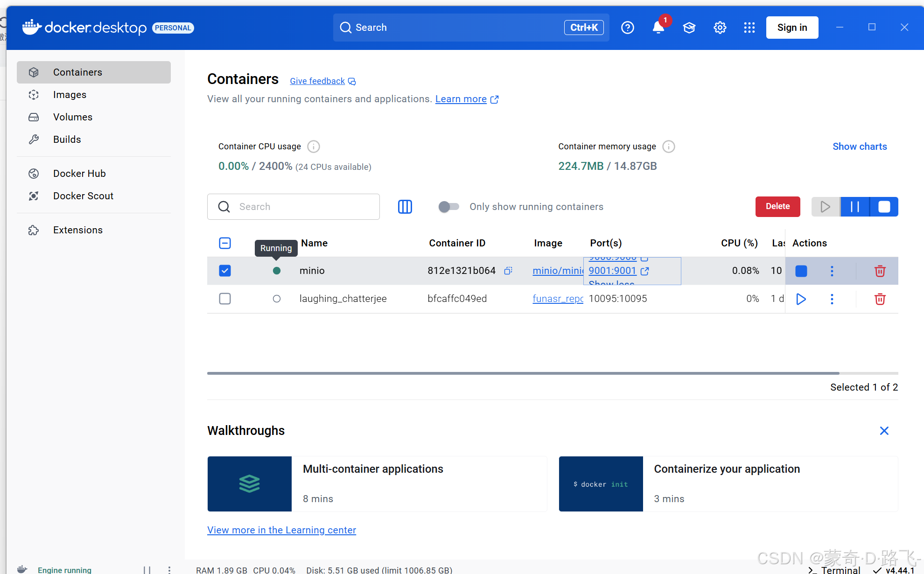This screenshot has height=574, width=924.
Task: Open Terminal from status bar
Action: click(834, 570)
